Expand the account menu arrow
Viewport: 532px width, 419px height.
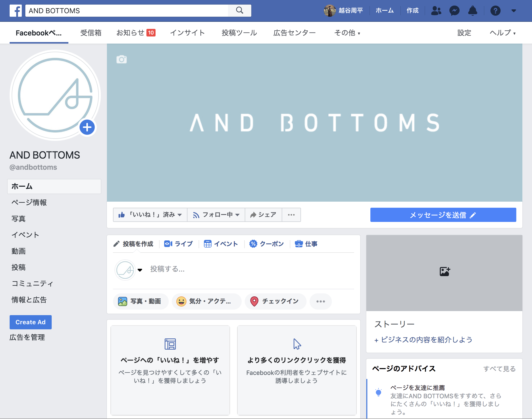[514, 11]
